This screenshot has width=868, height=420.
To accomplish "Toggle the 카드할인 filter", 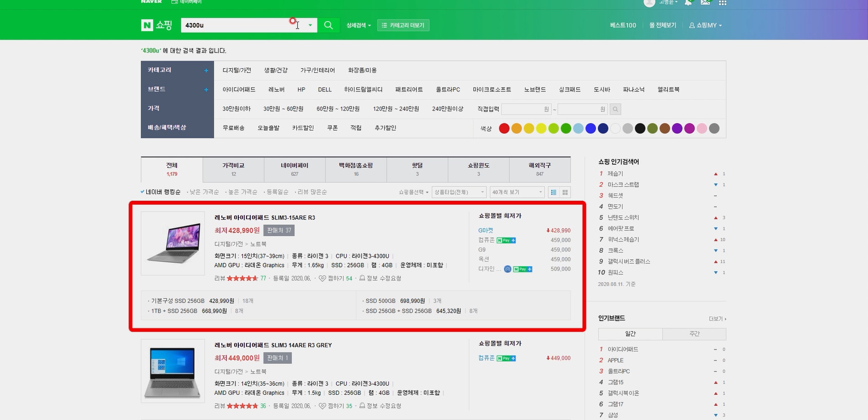I will (x=303, y=128).
